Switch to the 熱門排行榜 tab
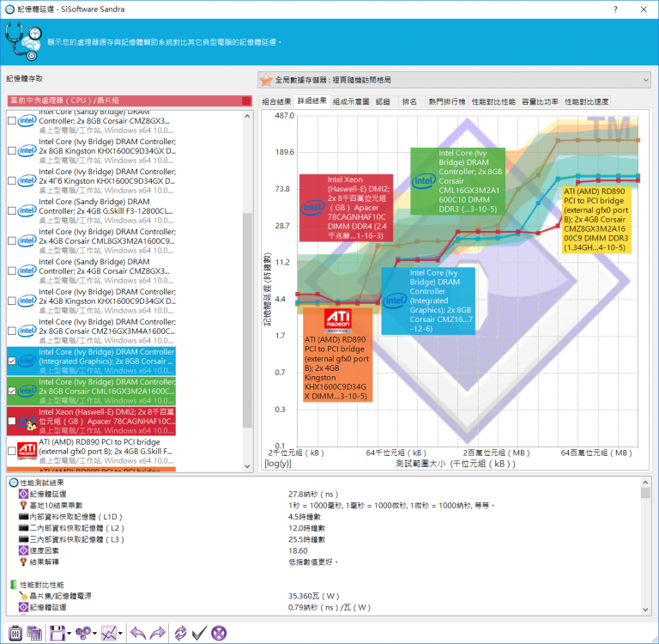 (x=447, y=101)
